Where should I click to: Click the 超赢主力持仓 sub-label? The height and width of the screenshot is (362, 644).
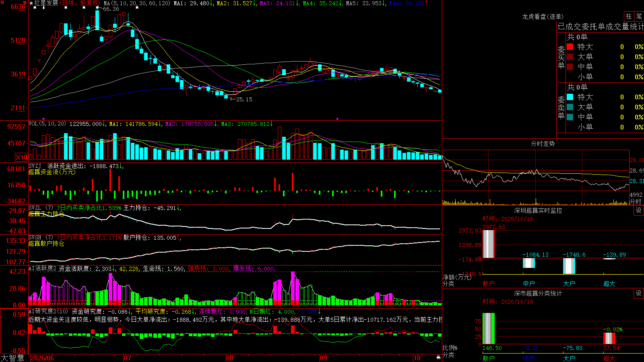46,214
